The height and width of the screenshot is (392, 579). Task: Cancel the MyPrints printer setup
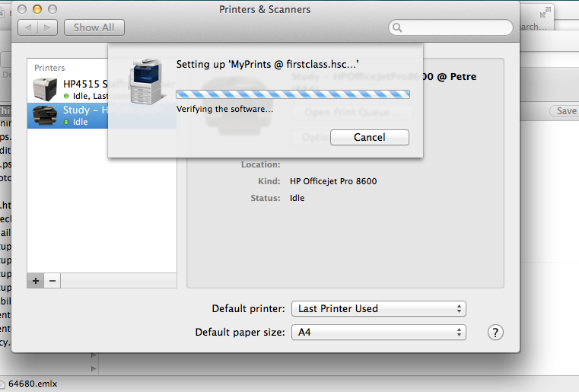click(370, 138)
